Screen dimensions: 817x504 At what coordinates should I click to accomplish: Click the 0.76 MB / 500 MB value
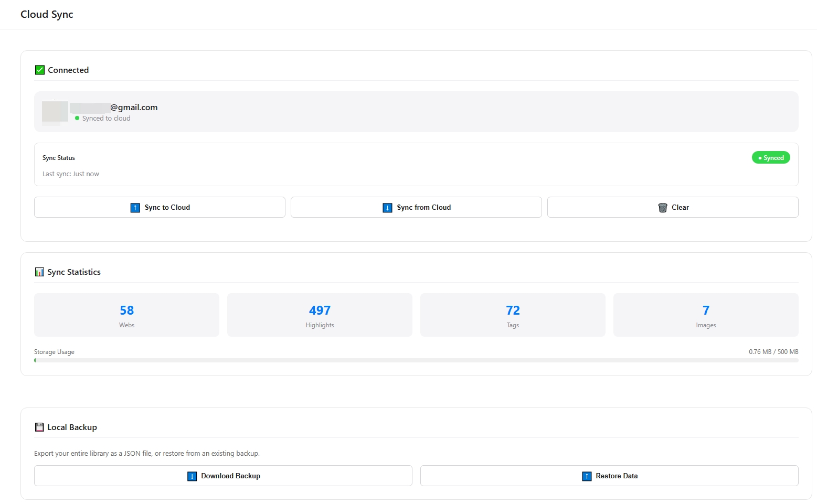(x=773, y=352)
